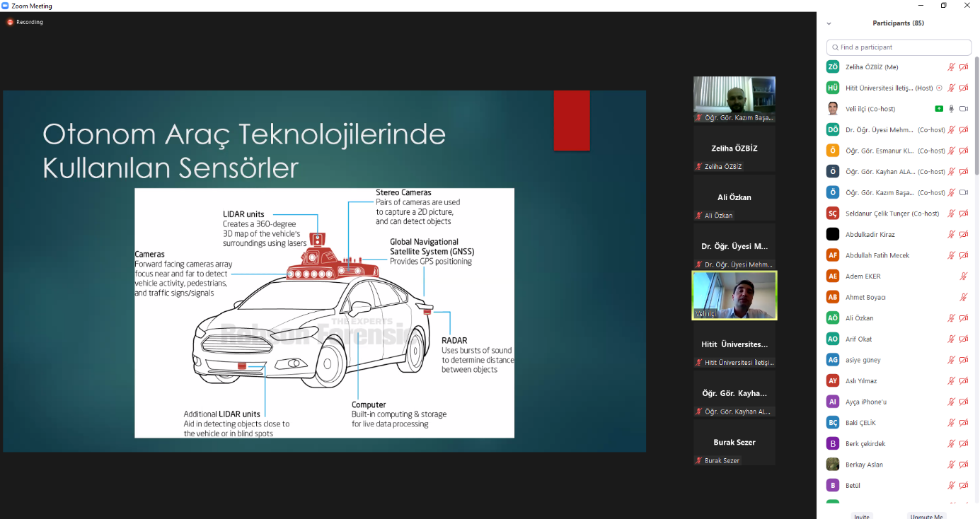980x519 pixels.
Task: Select Arif Okat in participants list
Action: (896, 339)
